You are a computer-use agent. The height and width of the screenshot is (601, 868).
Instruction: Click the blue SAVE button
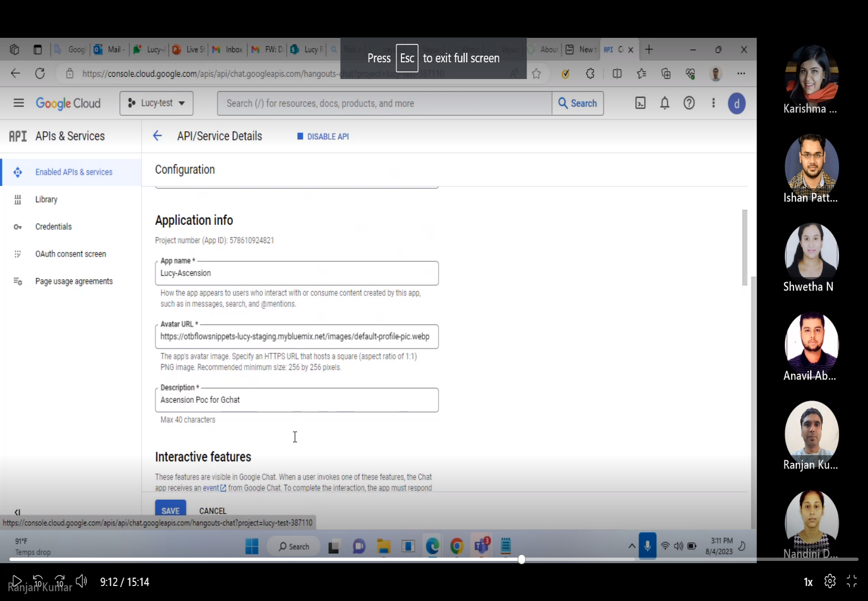pyautogui.click(x=170, y=510)
